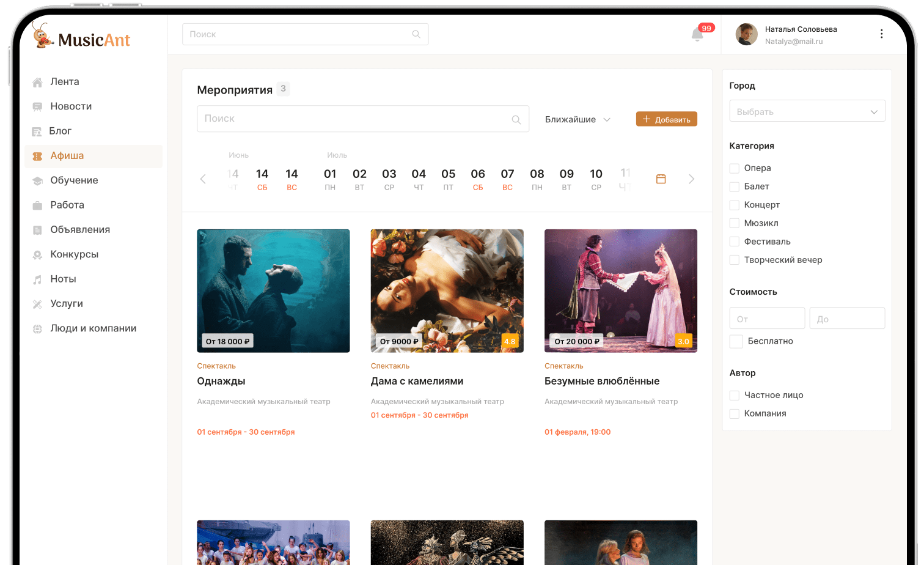The height and width of the screenshot is (565, 924).
Task: Navigate to Конкурсы in the sidebar
Action: tap(74, 254)
